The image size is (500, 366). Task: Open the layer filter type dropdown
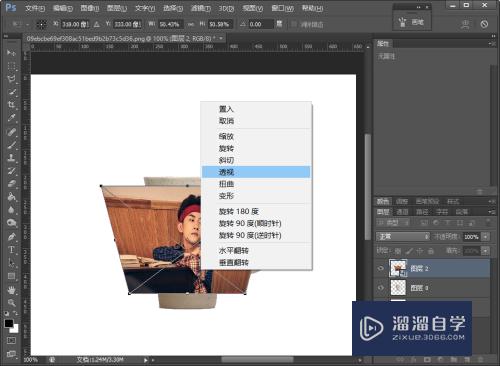[392, 222]
